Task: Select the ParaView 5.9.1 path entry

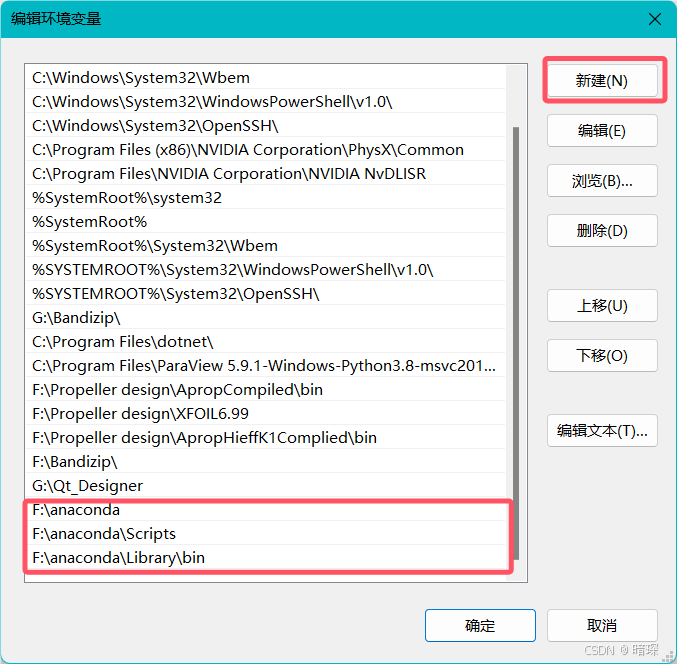Action: [266, 366]
